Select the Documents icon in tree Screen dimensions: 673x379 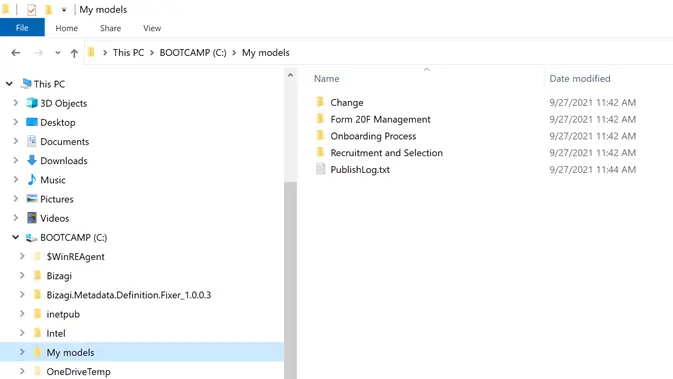(32, 141)
